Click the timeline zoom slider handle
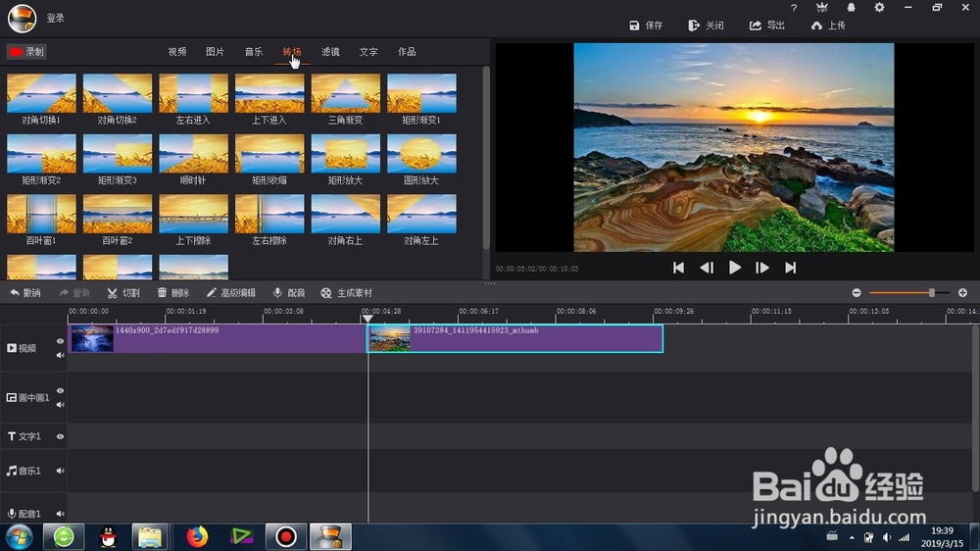Image resolution: width=980 pixels, height=551 pixels. click(931, 293)
